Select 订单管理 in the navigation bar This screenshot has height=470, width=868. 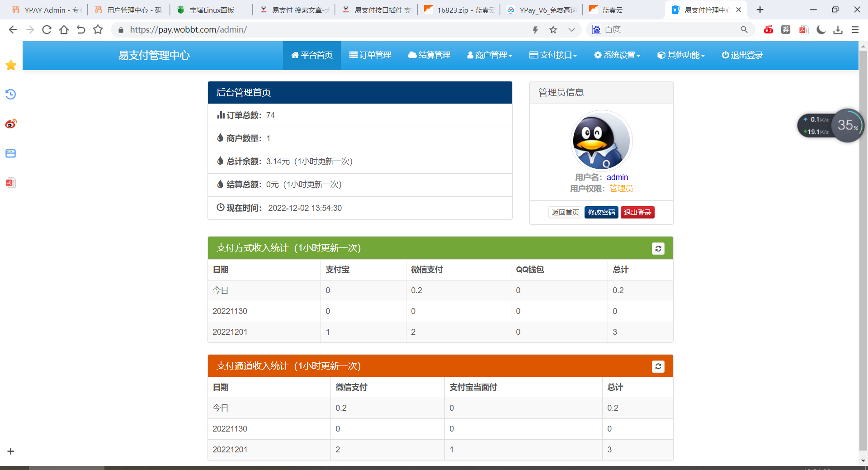[370, 55]
